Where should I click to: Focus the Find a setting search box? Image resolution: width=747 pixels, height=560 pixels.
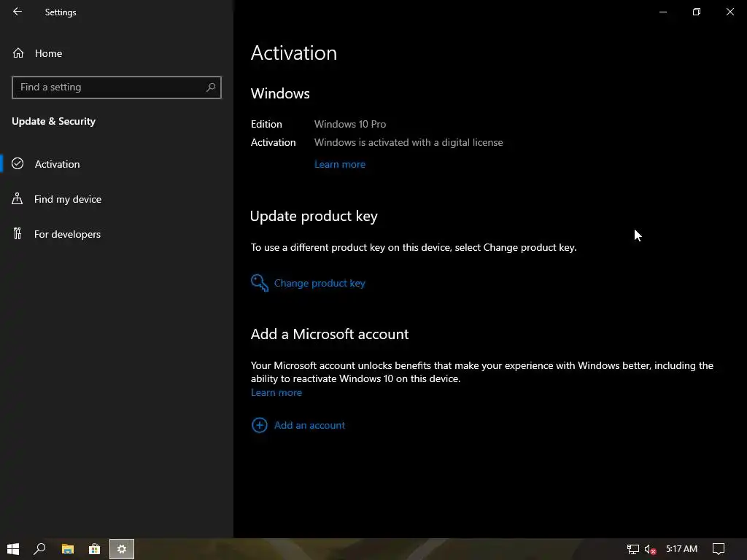point(116,87)
